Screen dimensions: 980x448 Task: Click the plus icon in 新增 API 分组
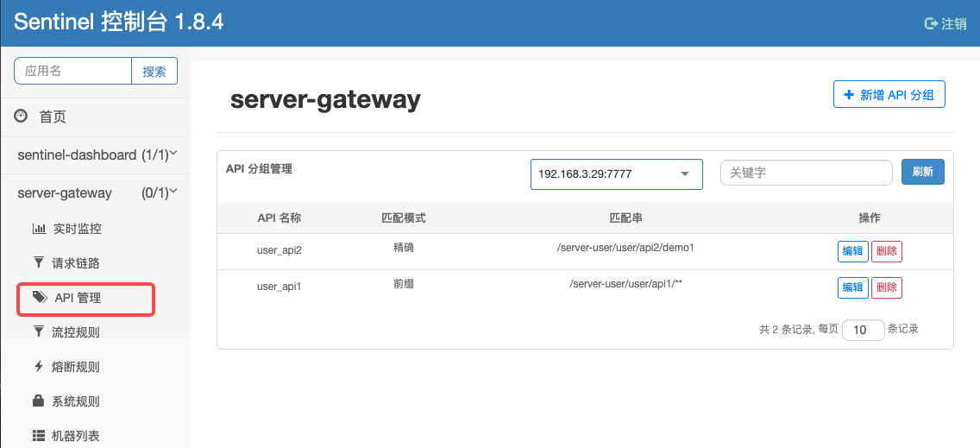click(849, 94)
